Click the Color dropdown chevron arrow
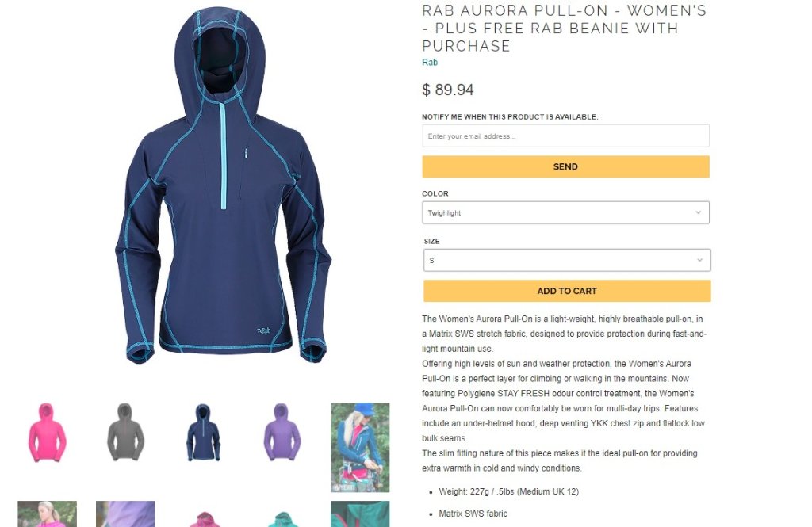Screen dimensions: 812x527 698,212
